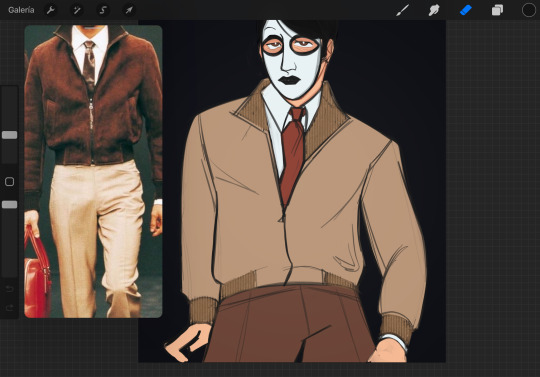Open the Layers panel
The height and width of the screenshot is (377, 540).
(497, 10)
